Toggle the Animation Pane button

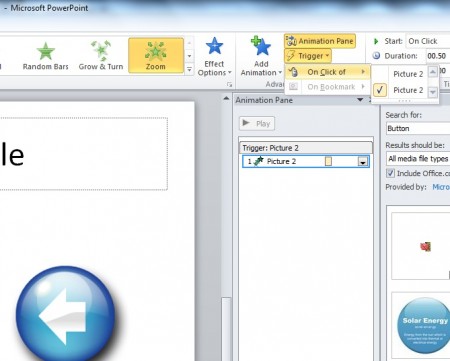coord(320,41)
